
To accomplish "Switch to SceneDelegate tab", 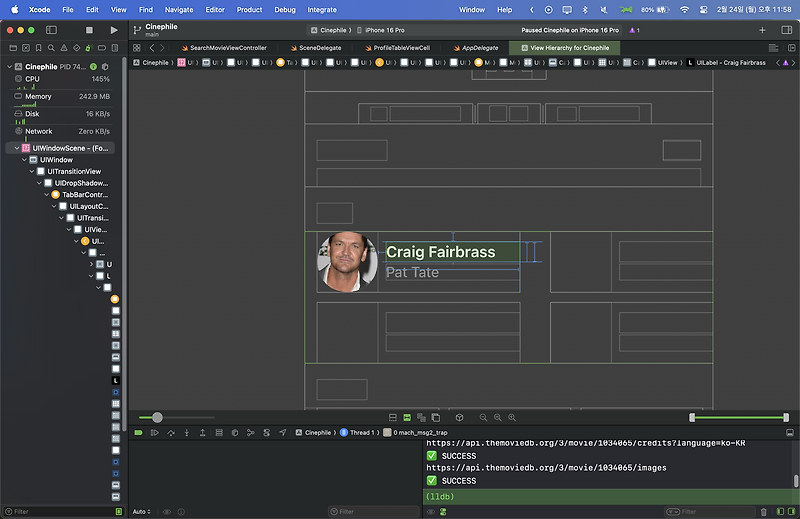I will 316,48.
